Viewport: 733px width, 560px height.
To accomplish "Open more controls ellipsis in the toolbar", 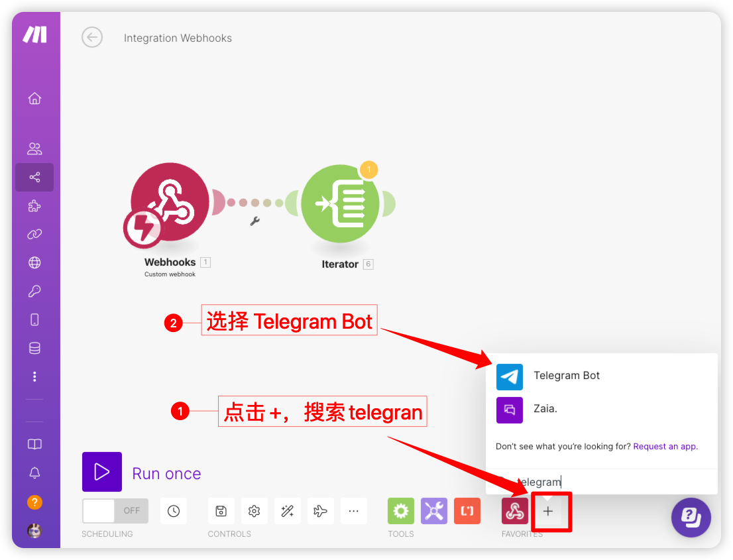I will point(354,511).
